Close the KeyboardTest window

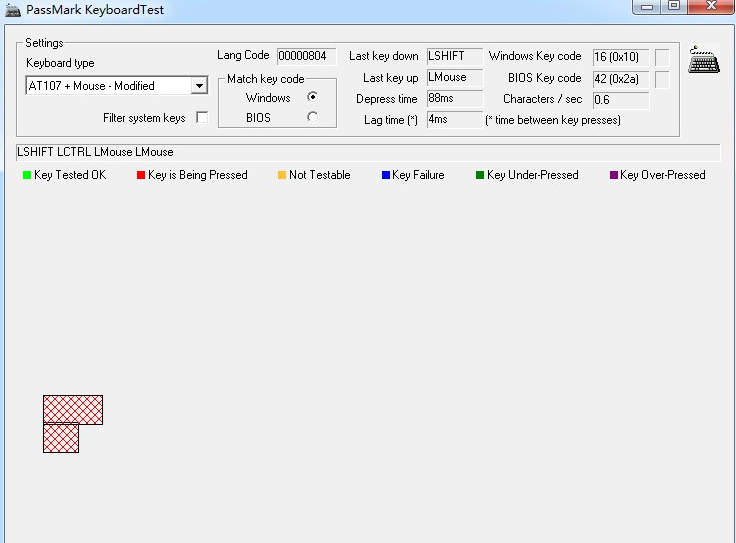[711, 7]
